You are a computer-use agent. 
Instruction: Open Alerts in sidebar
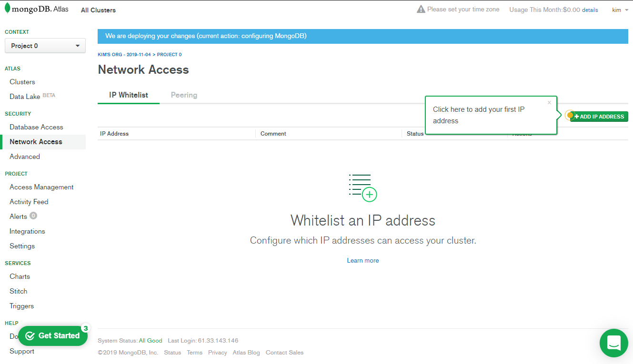click(x=19, y=216)
